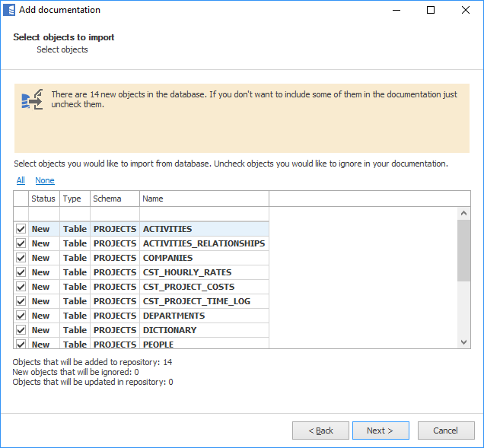
Task: Click the database import icon in info banner
Action: tap(32, 100)
